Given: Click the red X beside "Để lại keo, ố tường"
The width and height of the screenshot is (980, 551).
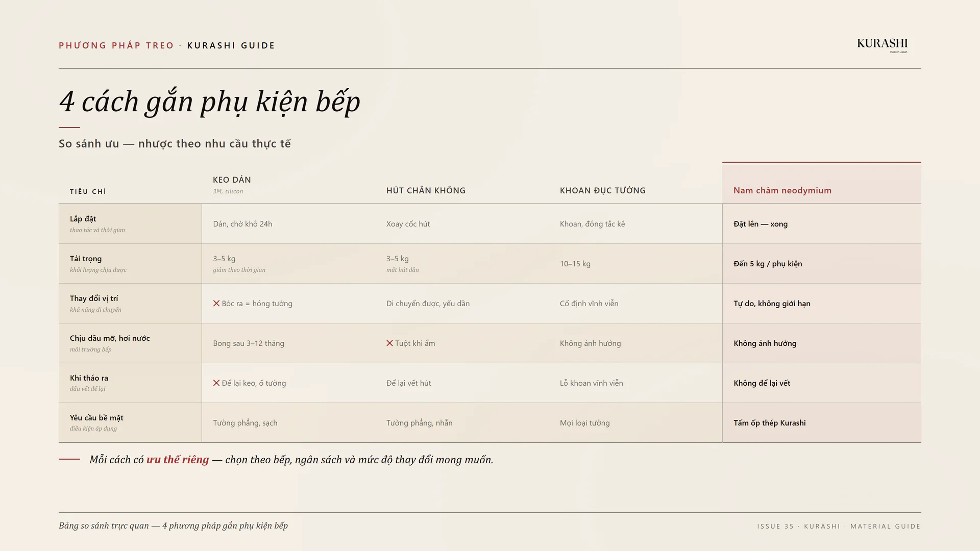Looking at the screenshot, I should (216, 383).
